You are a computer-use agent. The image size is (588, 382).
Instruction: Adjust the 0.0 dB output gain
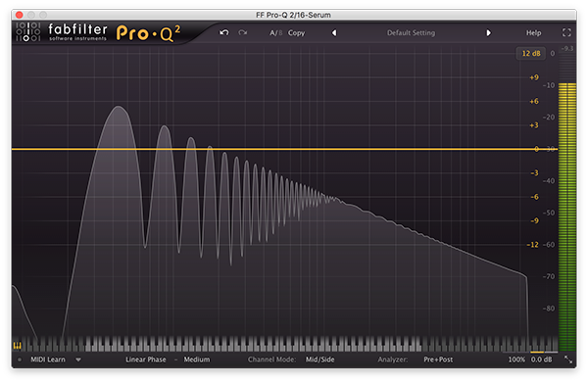[x=541, y=359]
